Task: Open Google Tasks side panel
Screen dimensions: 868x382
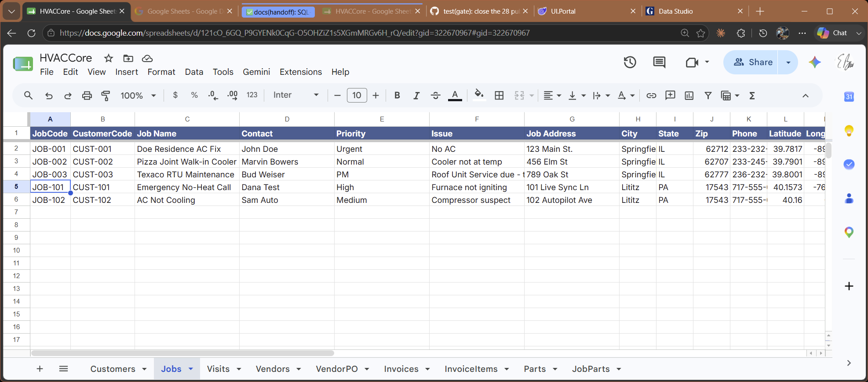Action: coord(849,164)
